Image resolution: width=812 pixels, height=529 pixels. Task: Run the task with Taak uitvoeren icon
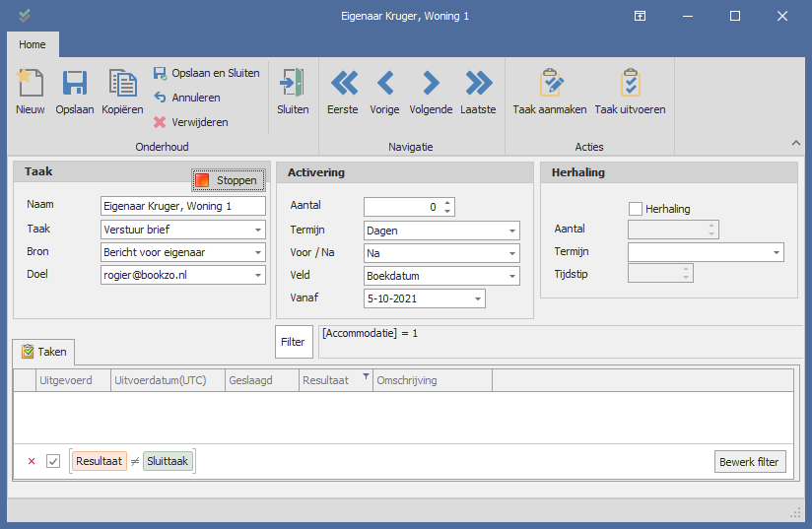631,83
